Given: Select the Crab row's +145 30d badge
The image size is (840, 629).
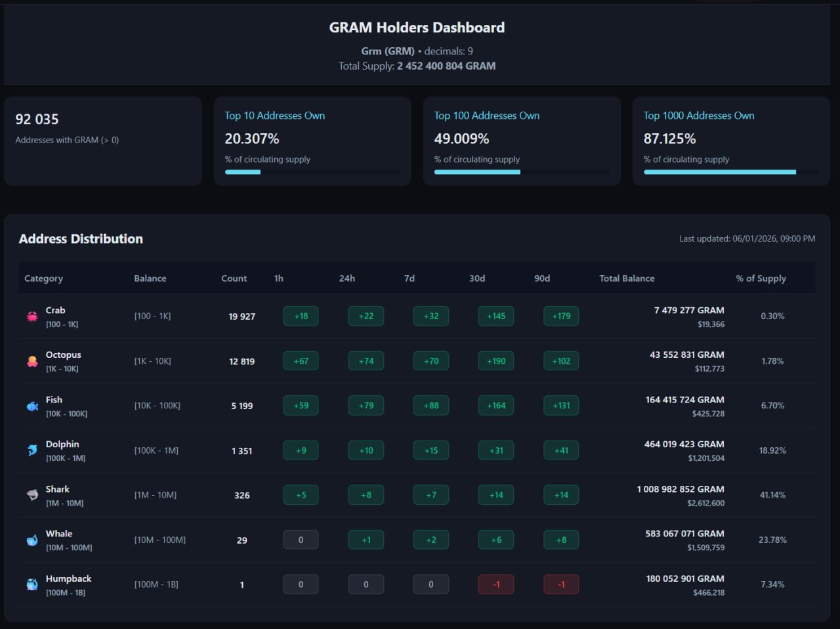Looking at the screenshot, I should [496, 316].
